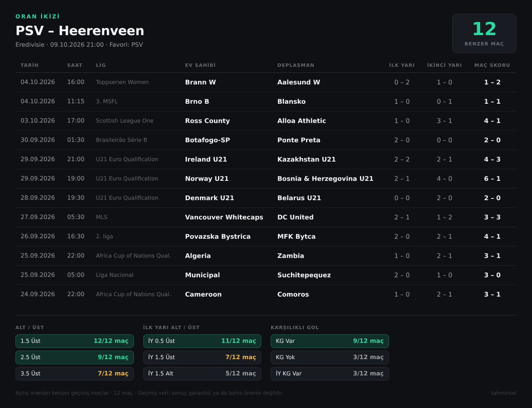Select the Toppserien Women league label
Viewport: 532px width, 408px height.
[x=122, y=82]
